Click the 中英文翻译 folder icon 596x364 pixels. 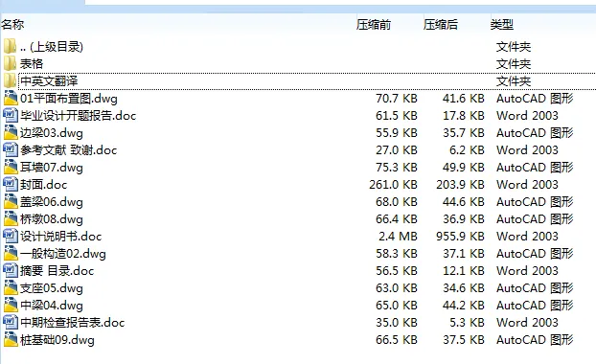pyautogui.click(x=11, y=80)
